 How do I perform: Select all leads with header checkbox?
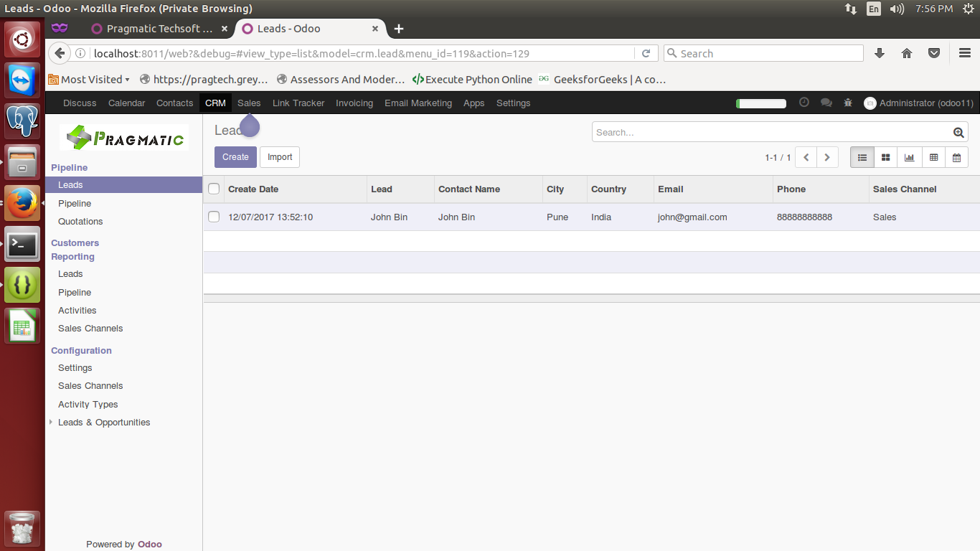coord(214,189)
